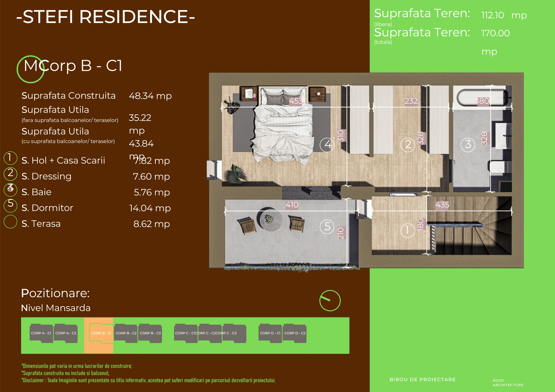Click room marker 4 in the bedroom
555x392 pixels.
click(327, 144)
